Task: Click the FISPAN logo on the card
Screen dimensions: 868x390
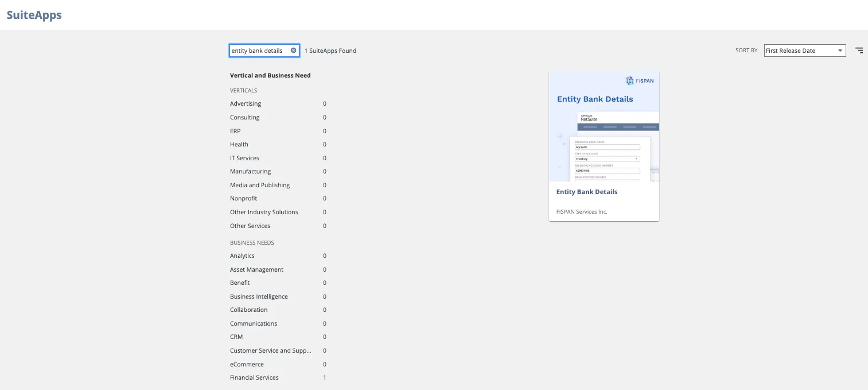Action: pos(640,81)
